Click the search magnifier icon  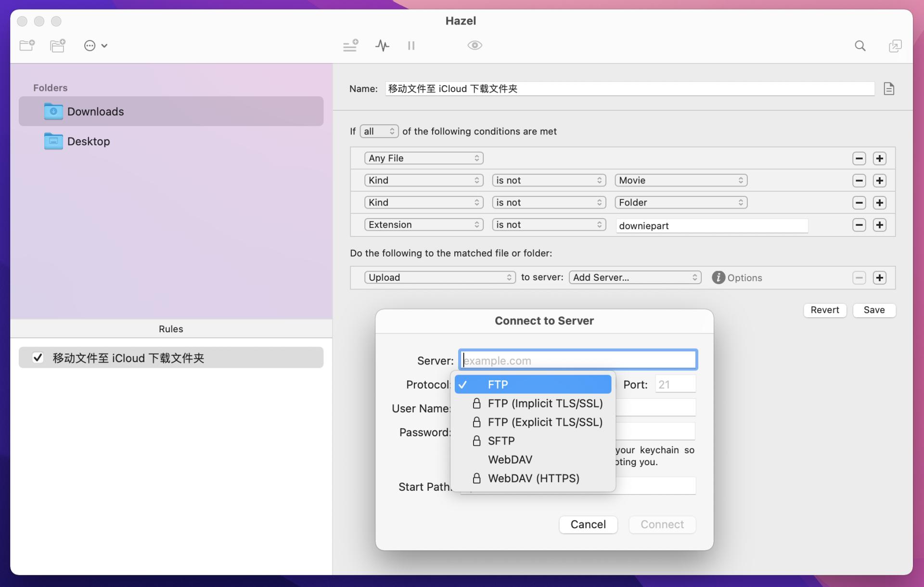(x=860, y=46)
